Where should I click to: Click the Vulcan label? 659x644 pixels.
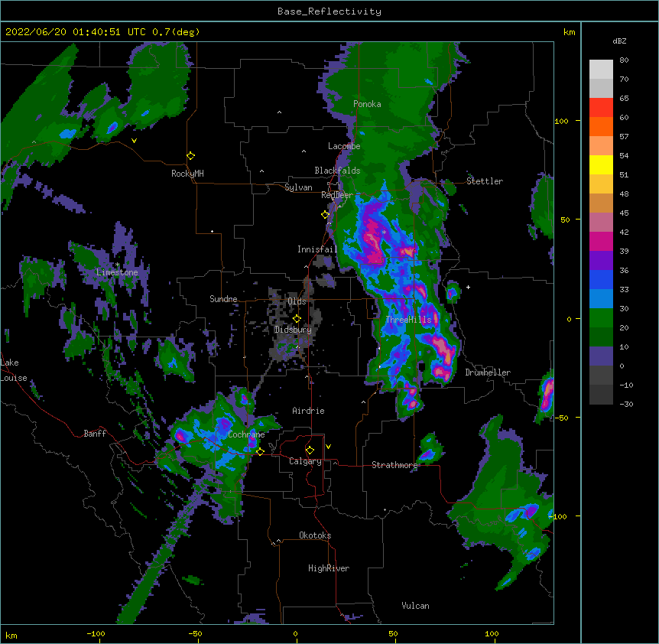pos(415,606)
